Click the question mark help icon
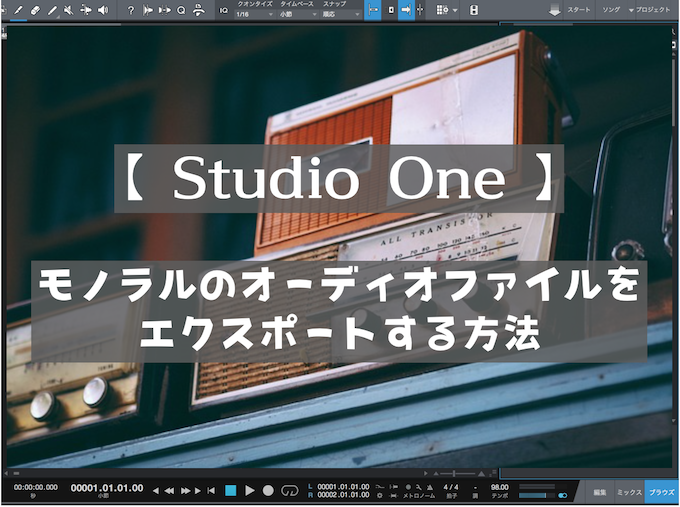The image size is (680, 507). click(x=131, y=10)
